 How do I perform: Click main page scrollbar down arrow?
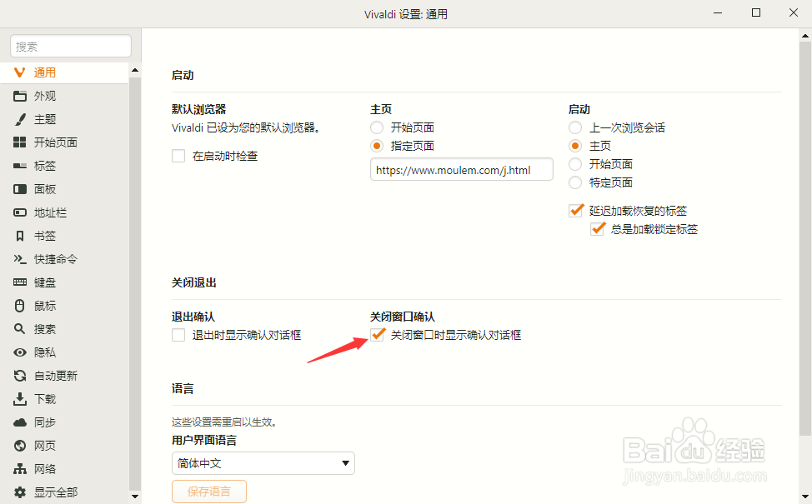pos(805,497)
